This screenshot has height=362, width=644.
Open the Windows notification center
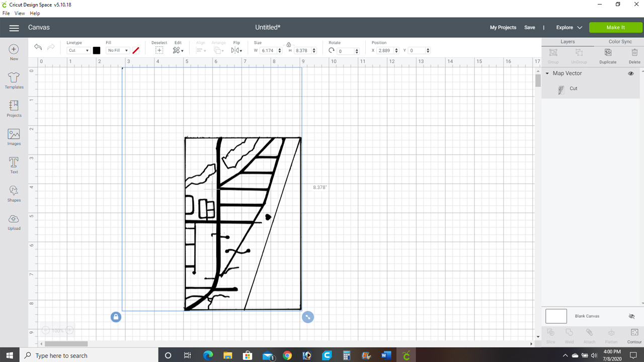click(633, 355)
